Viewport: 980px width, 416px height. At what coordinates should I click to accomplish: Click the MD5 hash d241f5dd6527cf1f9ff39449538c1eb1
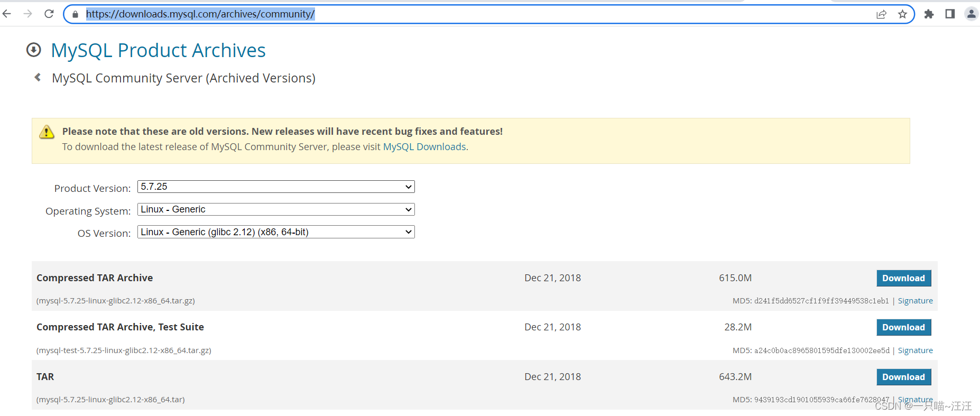pyautogui.click(x=821, y=301)
